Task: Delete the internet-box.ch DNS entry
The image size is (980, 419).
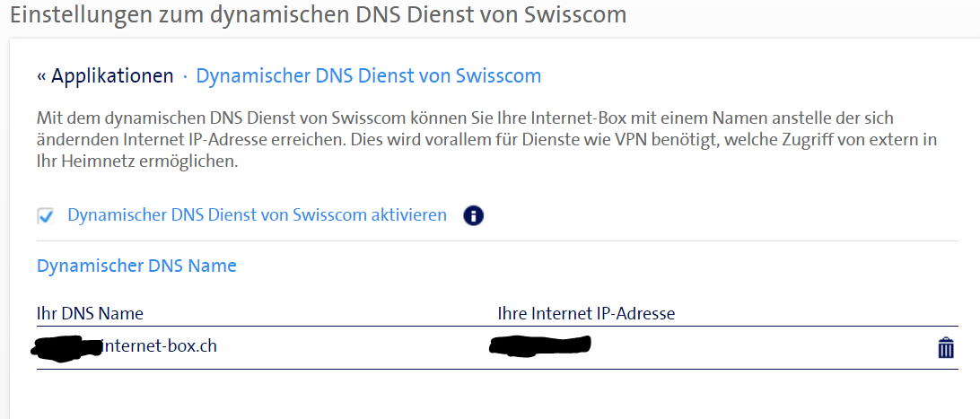Action: (945, 348)
